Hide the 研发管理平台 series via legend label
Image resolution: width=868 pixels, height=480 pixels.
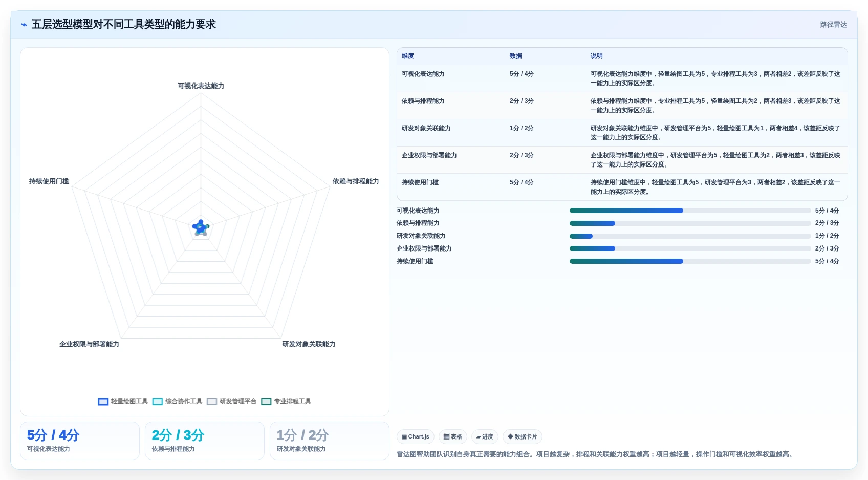238,402
